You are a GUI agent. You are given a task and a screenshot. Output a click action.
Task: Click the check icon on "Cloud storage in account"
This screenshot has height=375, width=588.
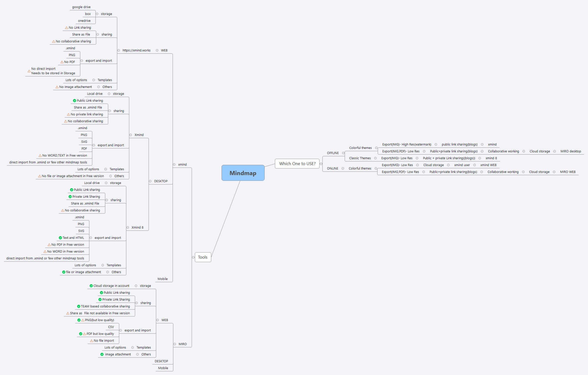(91, 286)
